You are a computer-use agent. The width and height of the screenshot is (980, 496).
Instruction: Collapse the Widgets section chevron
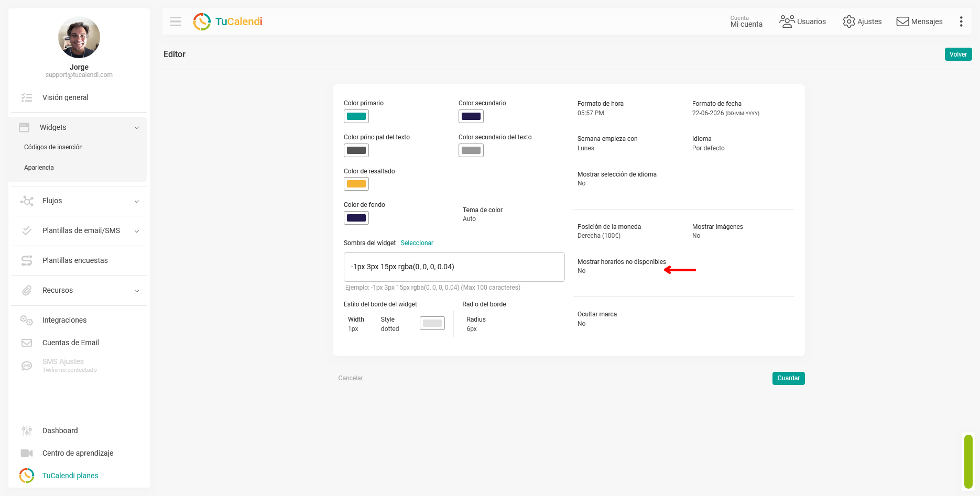point(137,128)
